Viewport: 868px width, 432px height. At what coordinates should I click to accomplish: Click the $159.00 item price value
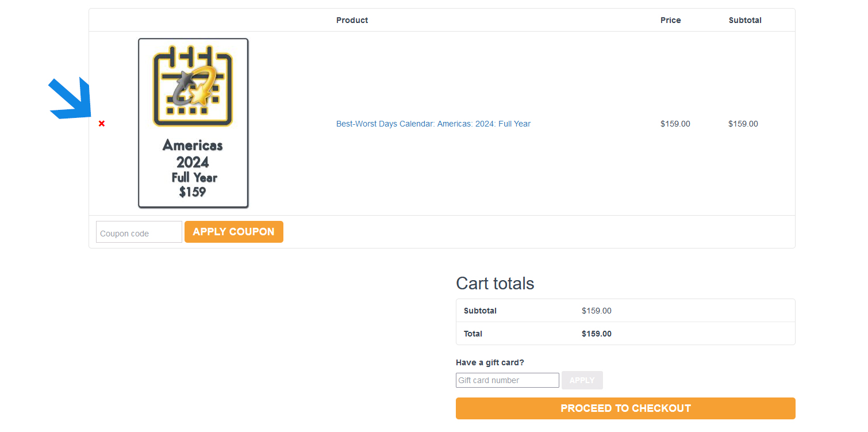[675, 124]
